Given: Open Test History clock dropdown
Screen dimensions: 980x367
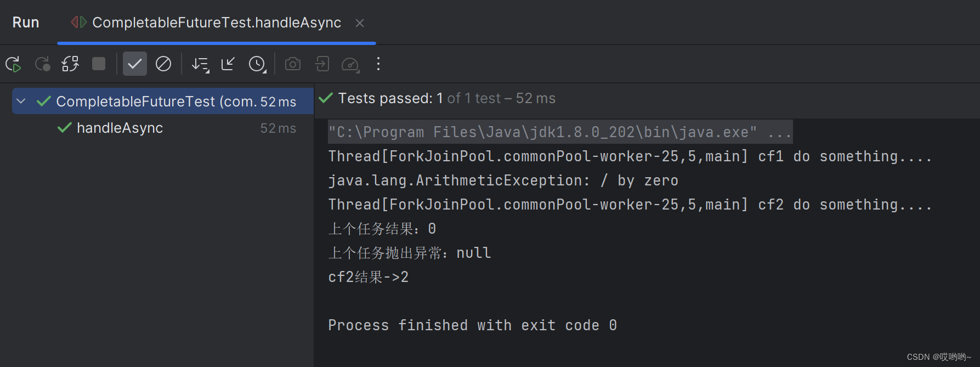Looking at the screenshot, I should tap(257, 64).
